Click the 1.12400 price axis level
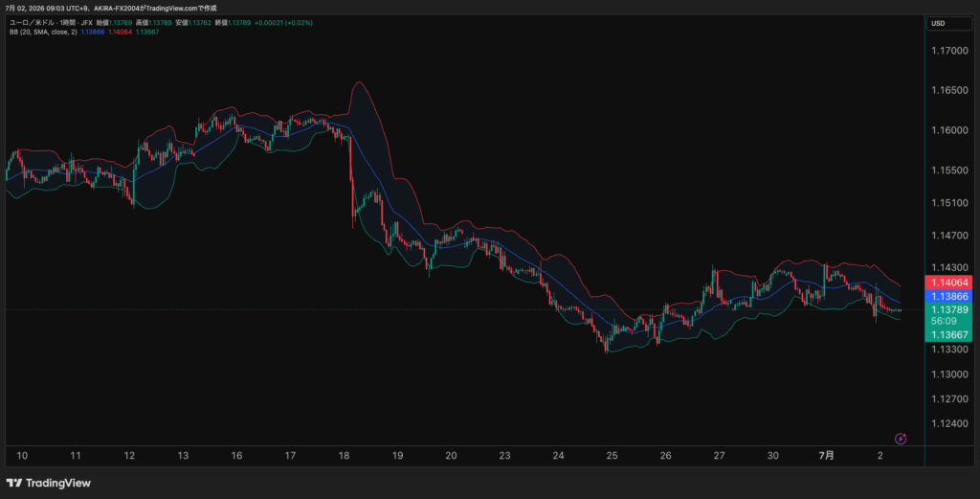980x499 pixels. [949, 423]
